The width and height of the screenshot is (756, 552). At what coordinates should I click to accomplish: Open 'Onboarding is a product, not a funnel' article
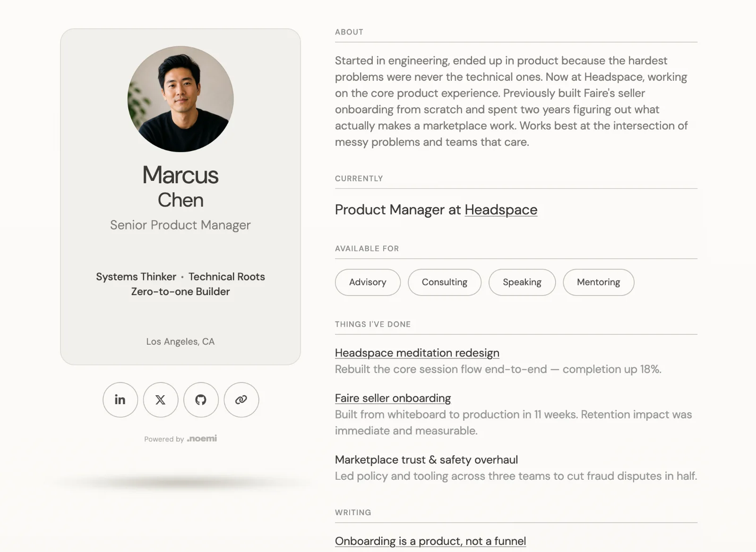pyautogui.click(x=430, y=541)
